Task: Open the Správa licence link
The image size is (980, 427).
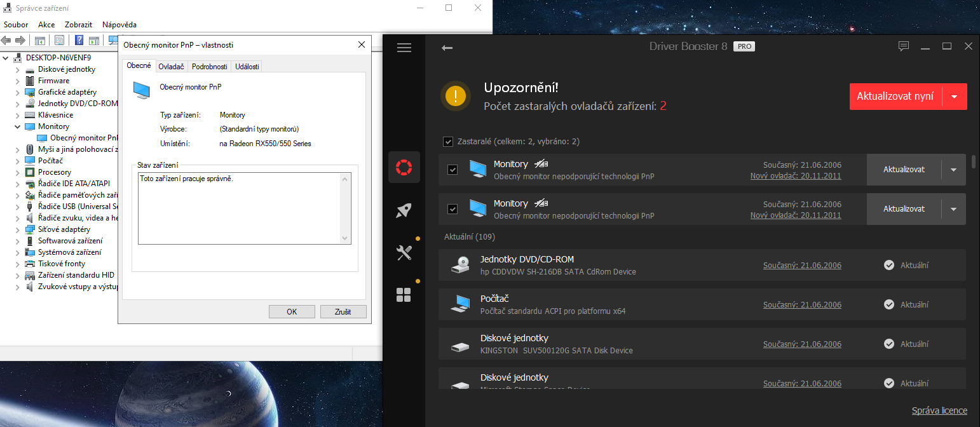Action: point(939,410)
